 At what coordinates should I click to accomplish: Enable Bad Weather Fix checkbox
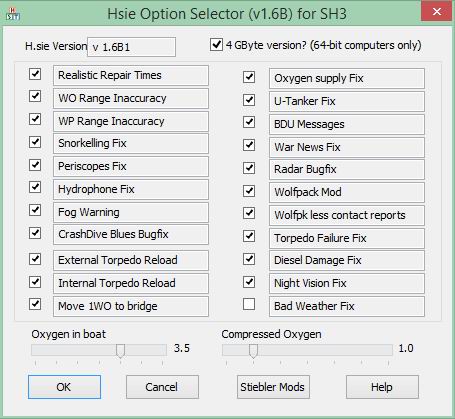(249, 304)
